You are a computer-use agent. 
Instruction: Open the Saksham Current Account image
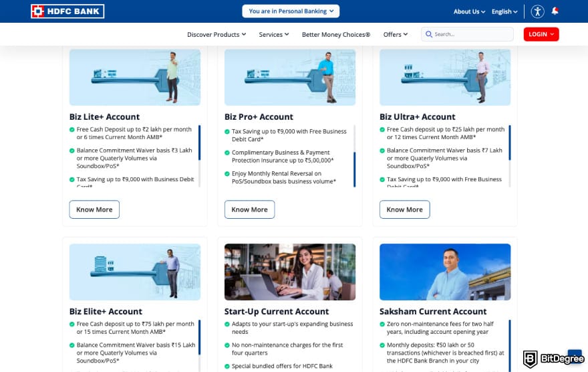point(445,272)
